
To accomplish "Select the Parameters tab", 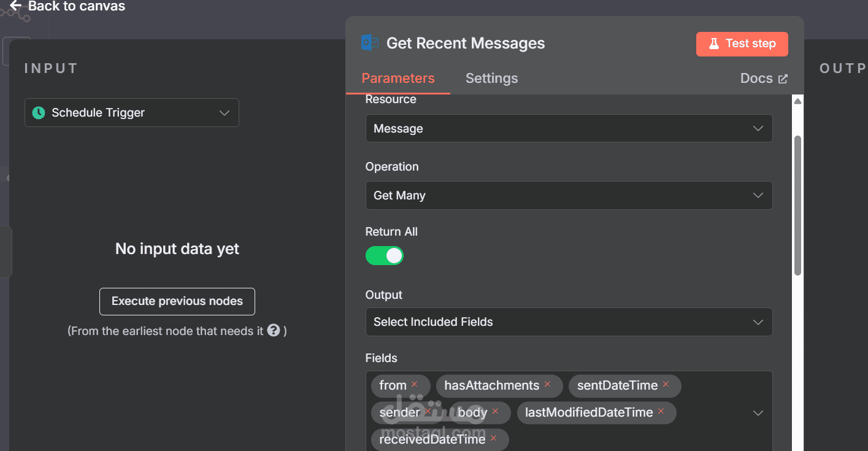I will (x=398, y=79).
